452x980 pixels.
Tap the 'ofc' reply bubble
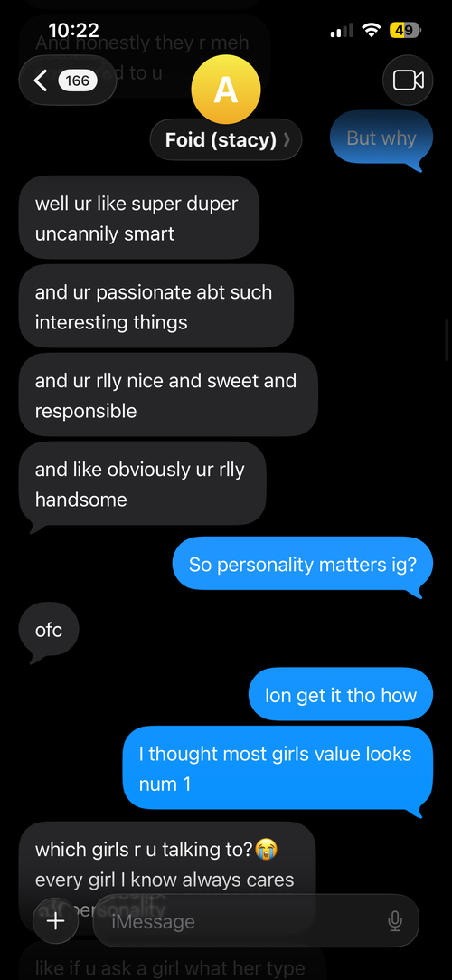50,630
